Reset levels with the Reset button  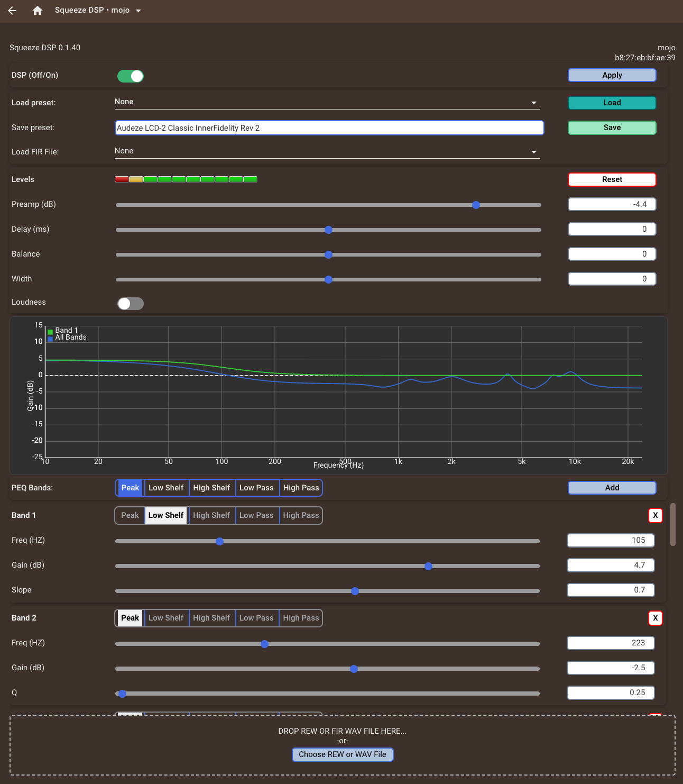tap(612, 179)
